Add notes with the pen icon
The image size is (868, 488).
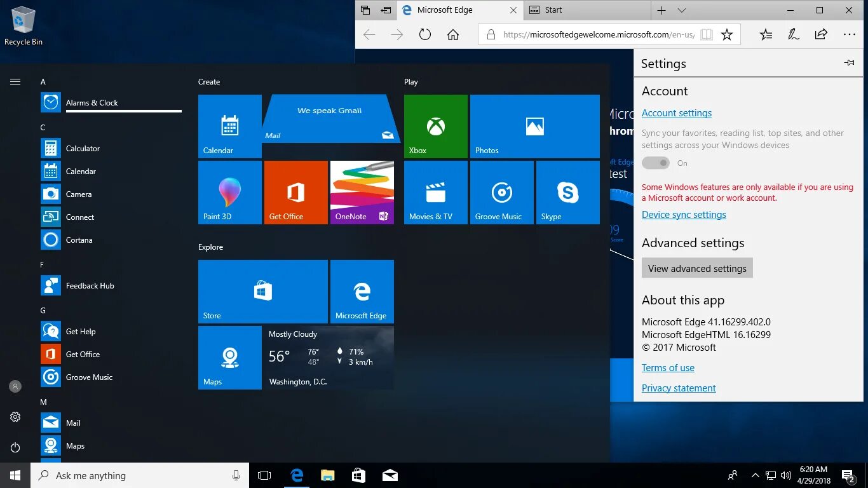794,35
